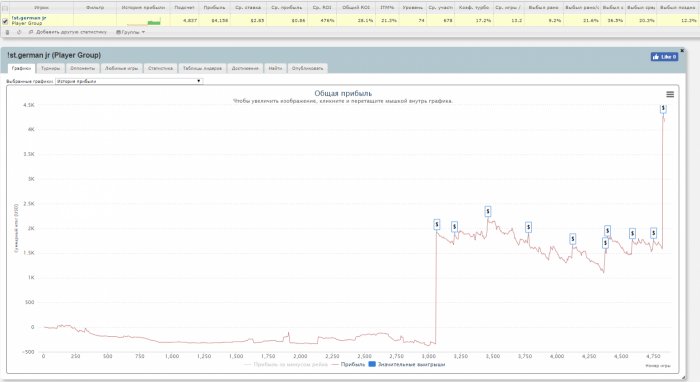
Task: Toggle the select-all checkbox in table header
Action: pyautogui.click(x=5, y=8)
